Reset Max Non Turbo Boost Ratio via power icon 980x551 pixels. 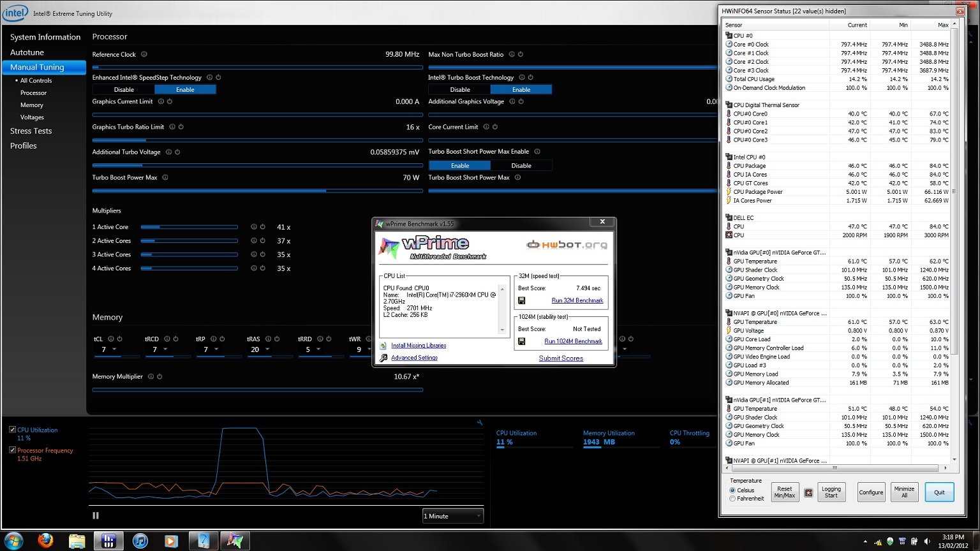point(521,54)
